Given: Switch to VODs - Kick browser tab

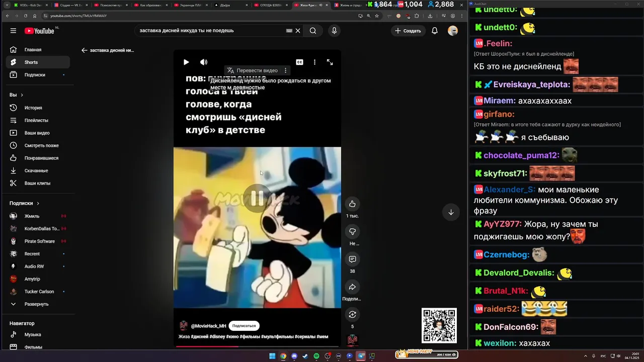Looking at the screenshot, I should pos(30,5).
